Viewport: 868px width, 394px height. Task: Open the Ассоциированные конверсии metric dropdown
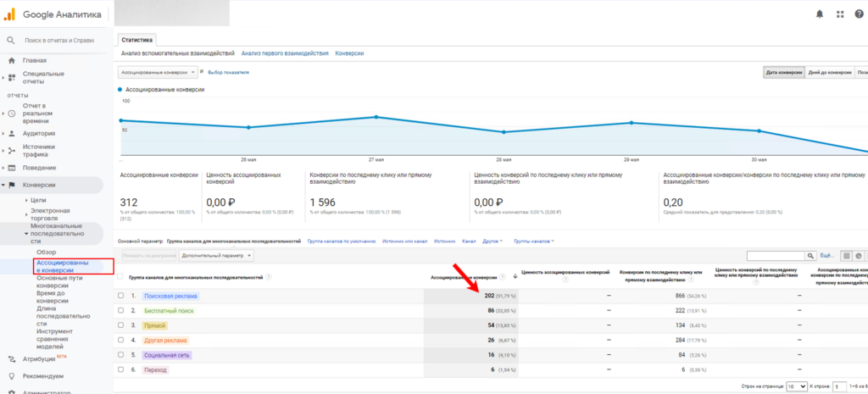158,72
